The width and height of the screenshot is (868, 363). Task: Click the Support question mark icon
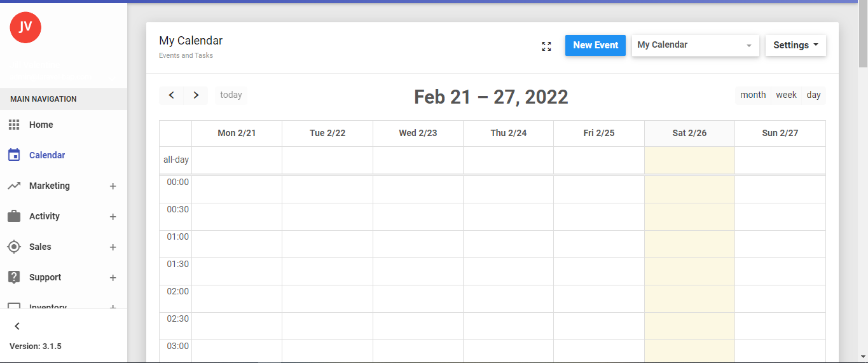pyautogui.click(x=14, y=277)
